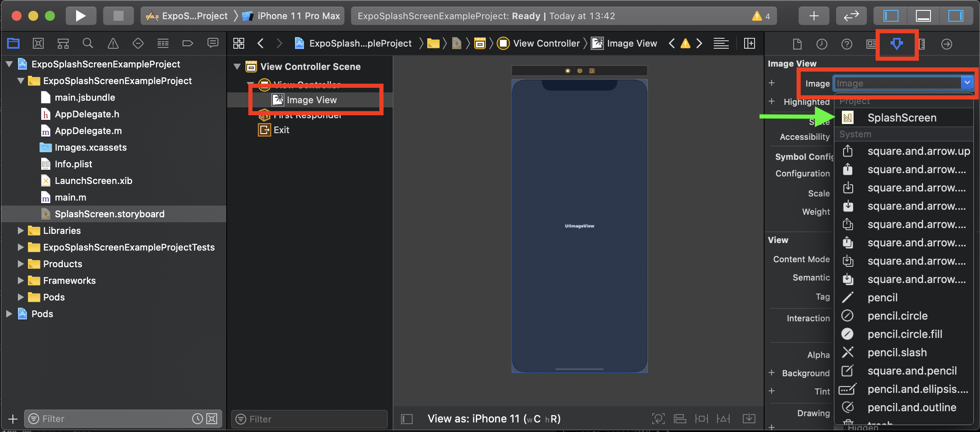Choose SplashScreen from the image list

[904, 118]
